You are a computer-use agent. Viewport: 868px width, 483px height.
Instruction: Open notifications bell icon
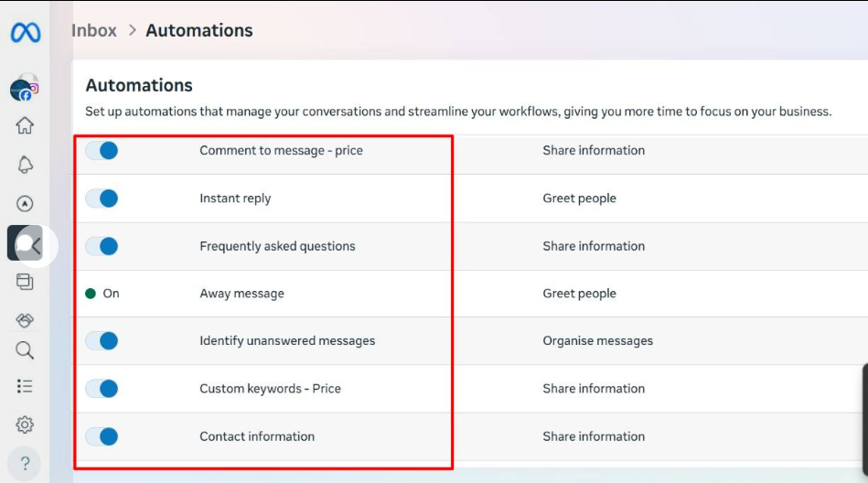click(25, 165)
